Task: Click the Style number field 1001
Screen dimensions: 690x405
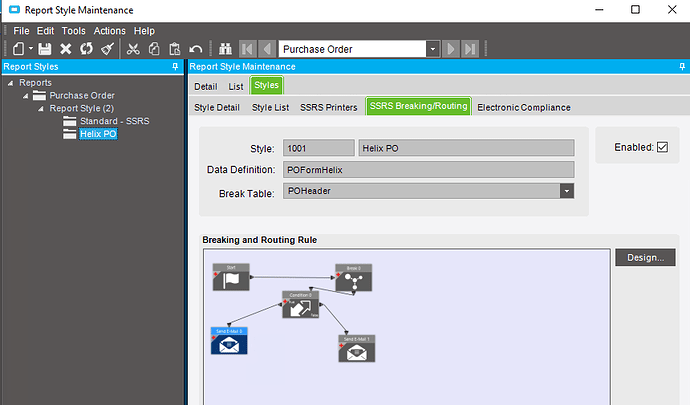Action: coord(319,148)
